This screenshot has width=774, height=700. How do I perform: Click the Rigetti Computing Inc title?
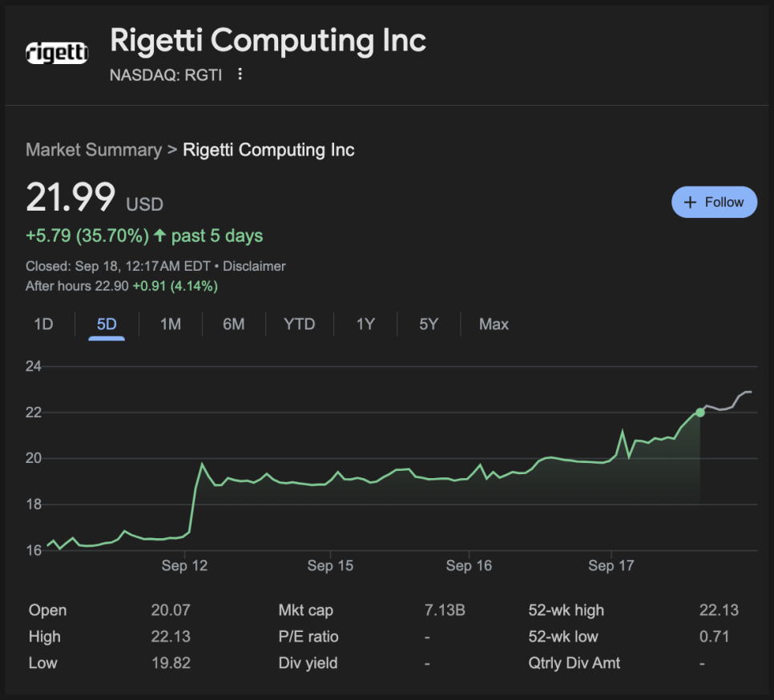268,41
